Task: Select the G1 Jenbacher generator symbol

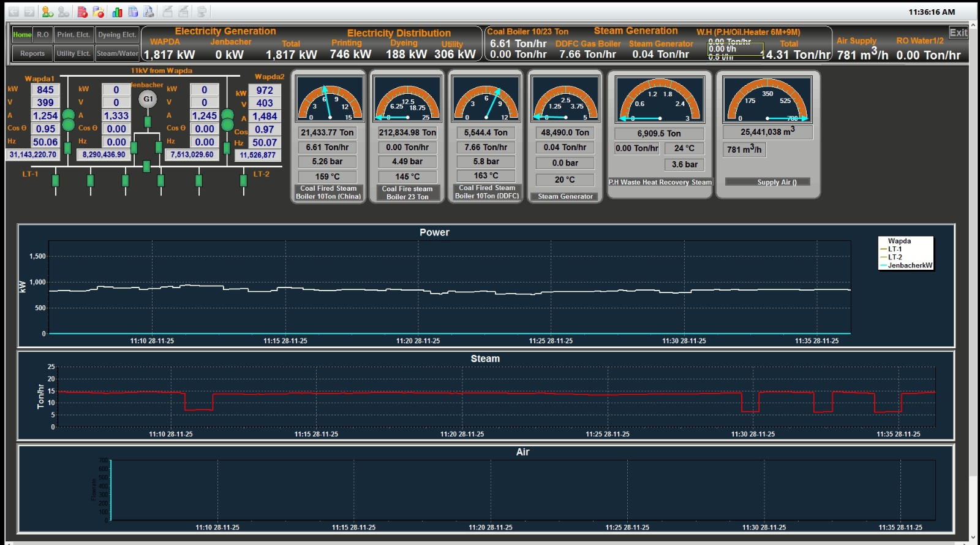Action: click(x=148, y=99)
